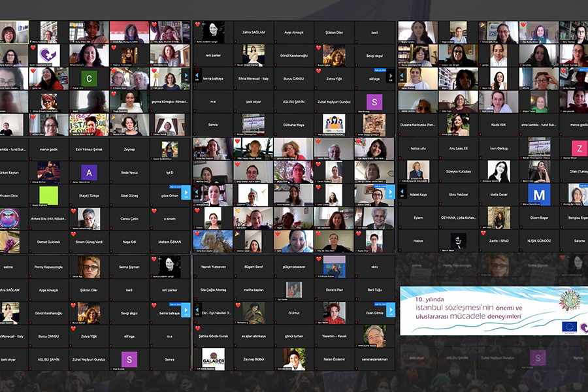588x392 pixels.
Task: Go to next page via arrow beside göze Orhon
Action: pos(187,193)
